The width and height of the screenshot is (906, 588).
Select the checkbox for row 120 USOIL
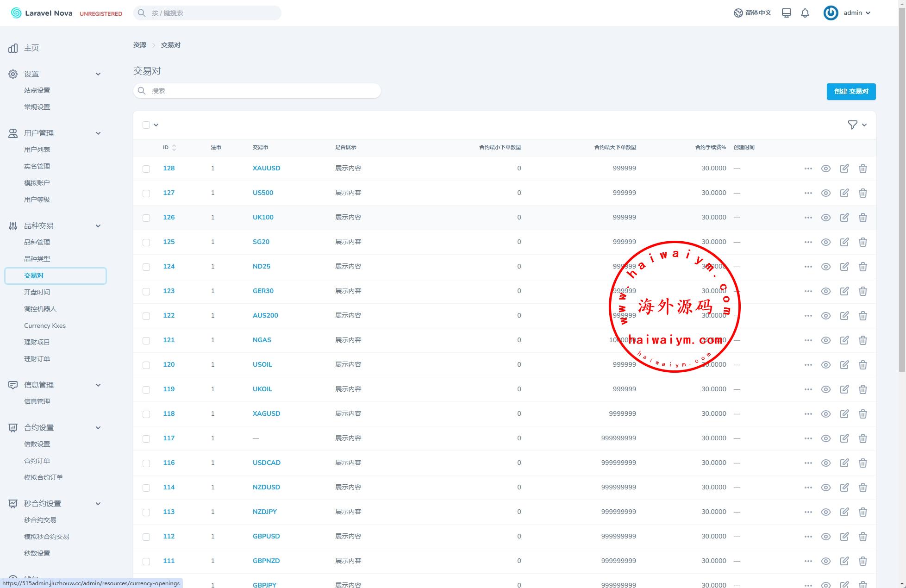point(146,365)
